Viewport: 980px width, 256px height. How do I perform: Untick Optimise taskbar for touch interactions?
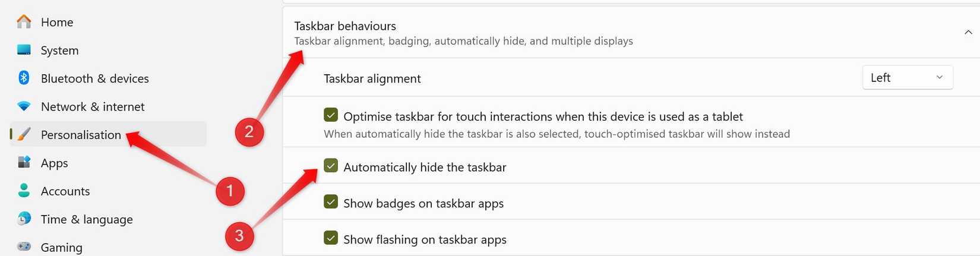click(x=331, y=115)
